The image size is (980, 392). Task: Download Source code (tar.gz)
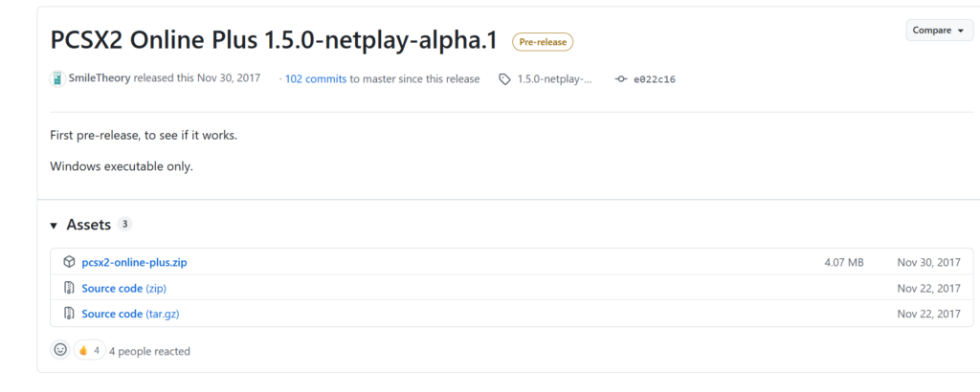(x=132, y=314)
